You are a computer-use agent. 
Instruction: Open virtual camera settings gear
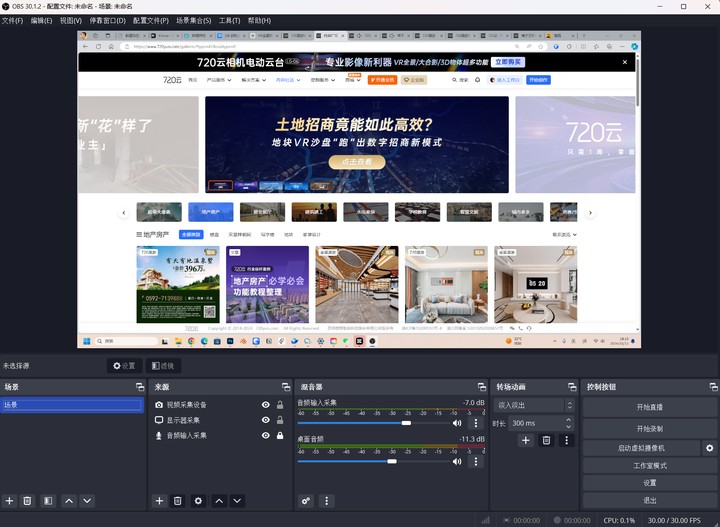click(x=710, y=448)
